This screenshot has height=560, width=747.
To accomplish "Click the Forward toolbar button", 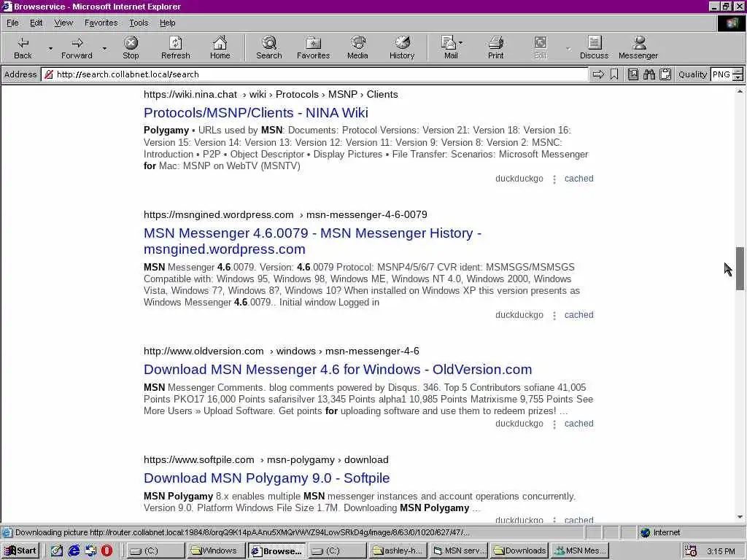I will point(77,47).
